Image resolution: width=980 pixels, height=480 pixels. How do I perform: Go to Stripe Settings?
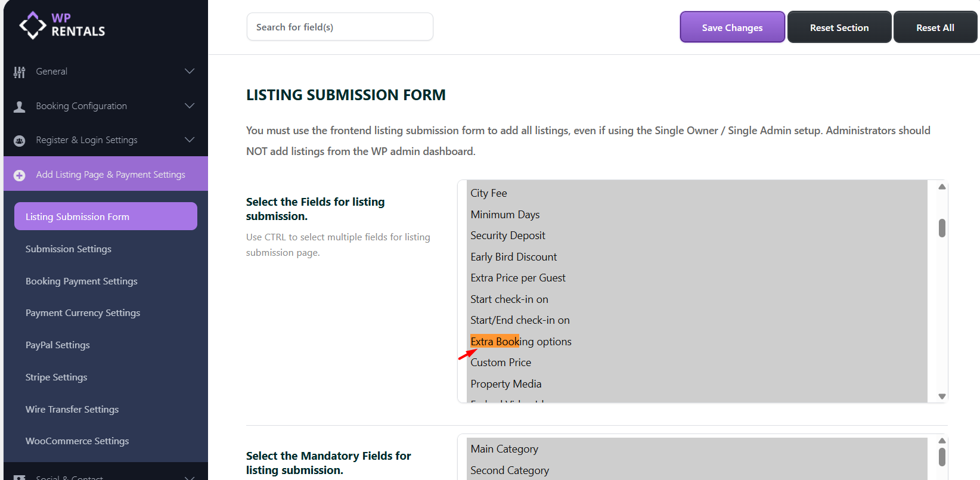click(57, 377)
